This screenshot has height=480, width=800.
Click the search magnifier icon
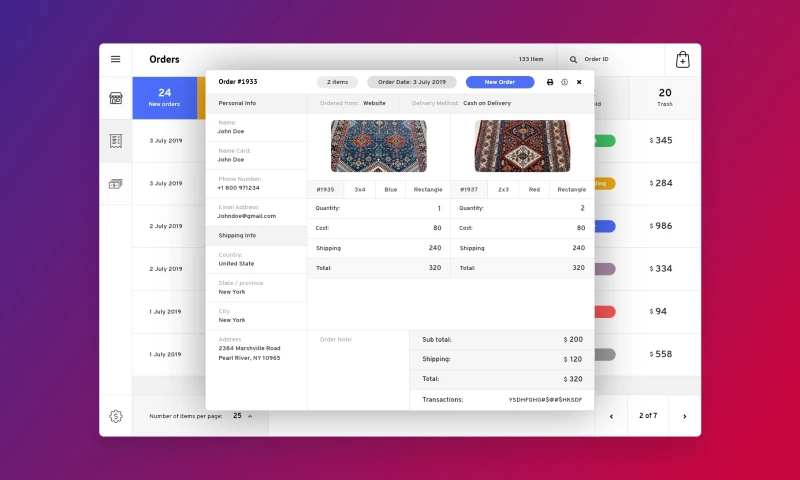573,60
